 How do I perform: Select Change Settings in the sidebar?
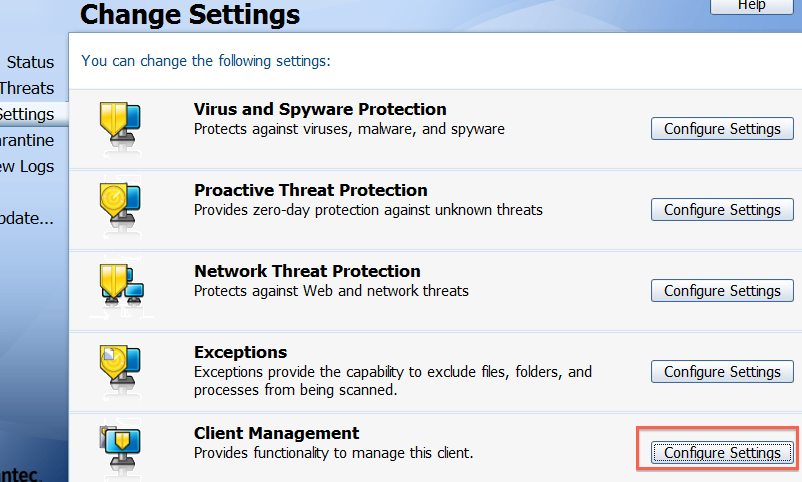click(x=27, y=115)
